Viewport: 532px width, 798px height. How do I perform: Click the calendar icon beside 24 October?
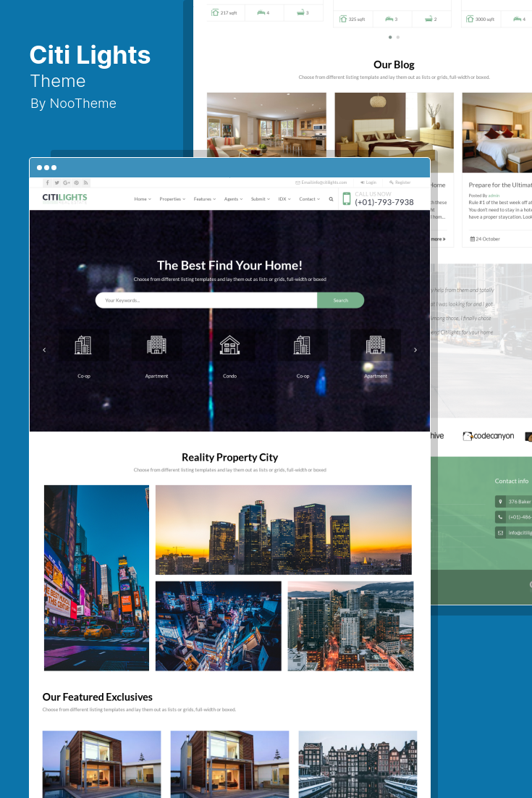click(x=472, y=239)
